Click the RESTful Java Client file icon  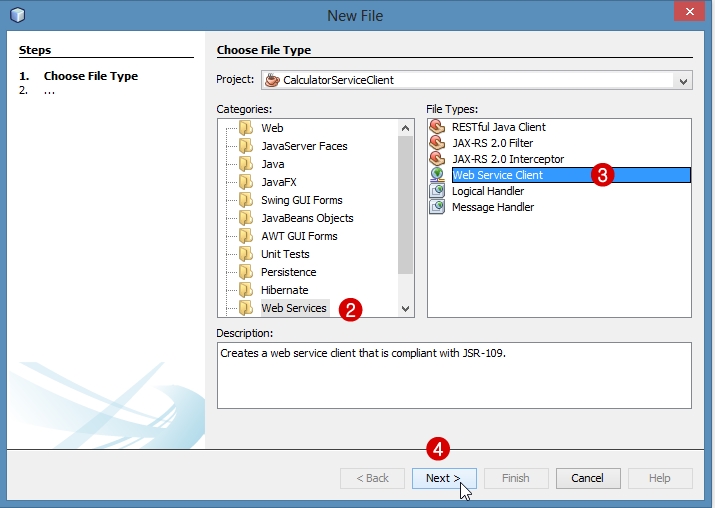(x=437, y=127)
